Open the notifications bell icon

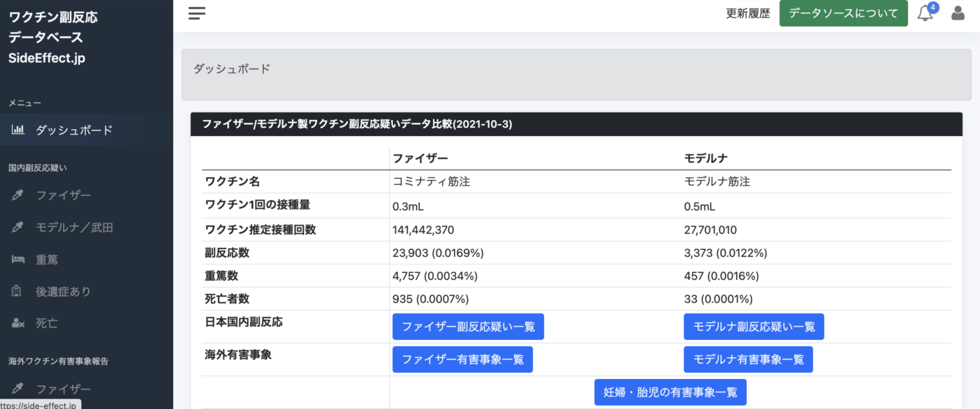pos(925,13)
